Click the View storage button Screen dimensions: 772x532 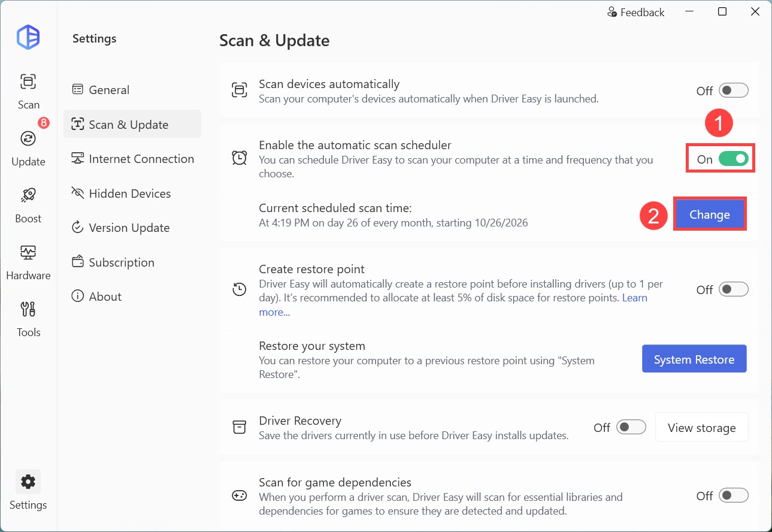(x=702, y=427)
